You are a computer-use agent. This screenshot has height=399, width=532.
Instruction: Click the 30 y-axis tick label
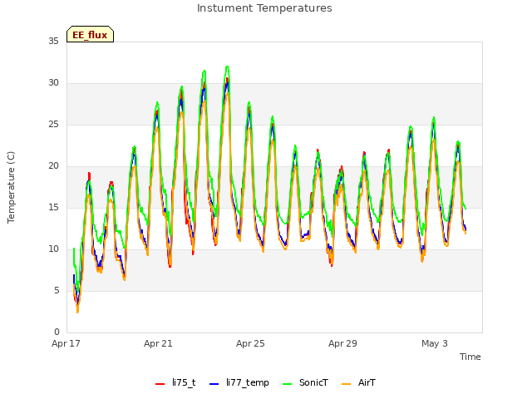pos(53,83)
